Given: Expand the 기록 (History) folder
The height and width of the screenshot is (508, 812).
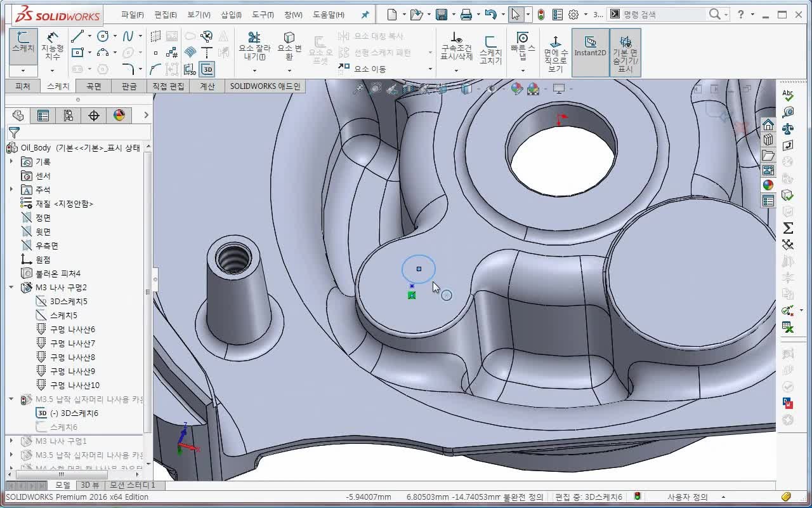Looking at the screenshot, I should pos(11,162).
